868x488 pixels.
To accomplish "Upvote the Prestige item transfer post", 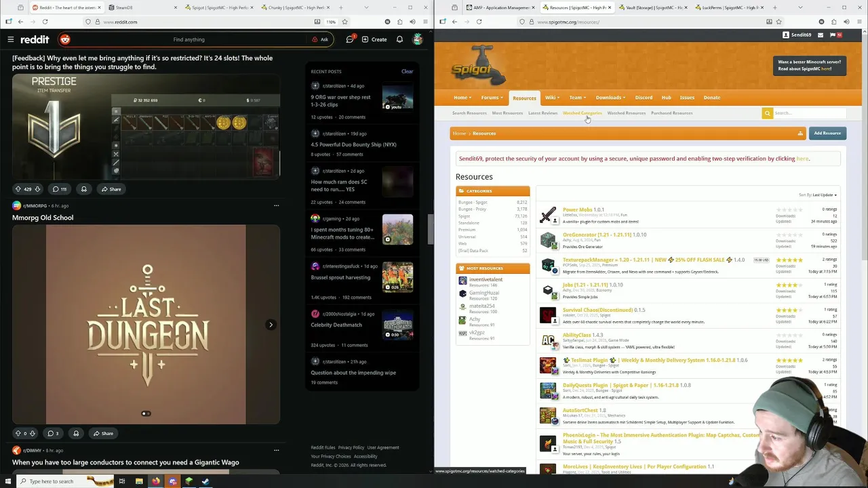I will coord(18,189).
